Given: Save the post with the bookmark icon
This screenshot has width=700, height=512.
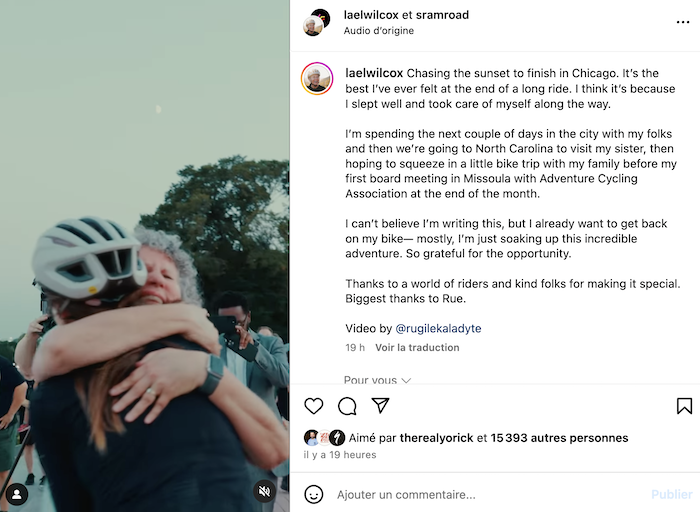Looking at the screenshot, I should click(x=684, y=406).
